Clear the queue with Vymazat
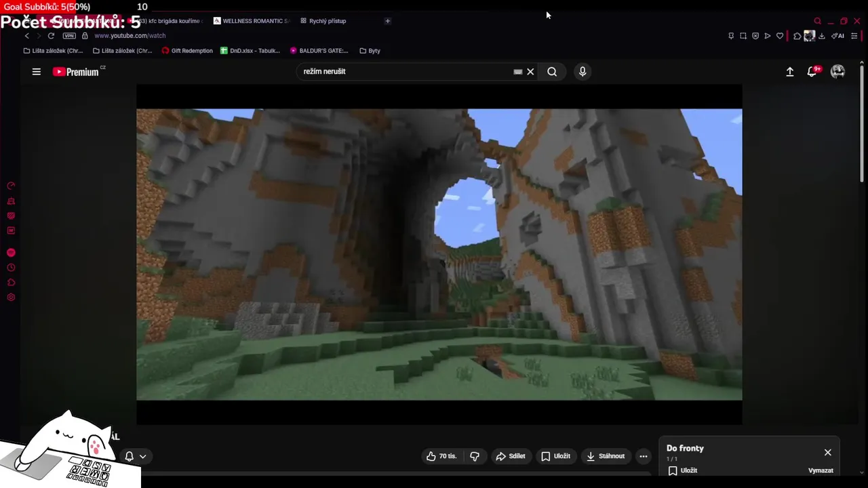This screenshot has height=488, width=868. (x=821, y=470)
